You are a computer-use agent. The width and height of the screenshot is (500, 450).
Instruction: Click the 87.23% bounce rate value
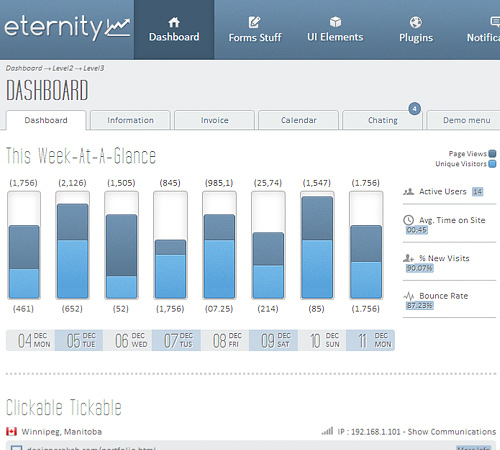coord(420,306)
